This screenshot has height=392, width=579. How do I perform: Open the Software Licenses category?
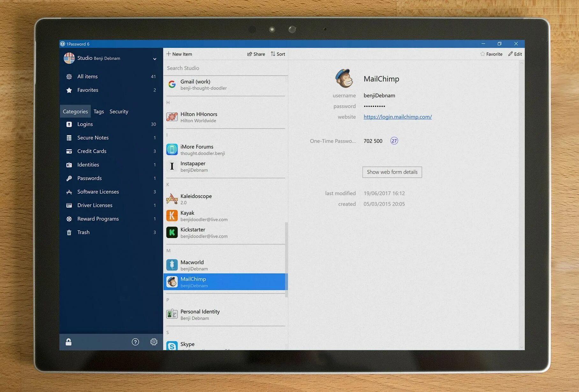pos(111,192)
